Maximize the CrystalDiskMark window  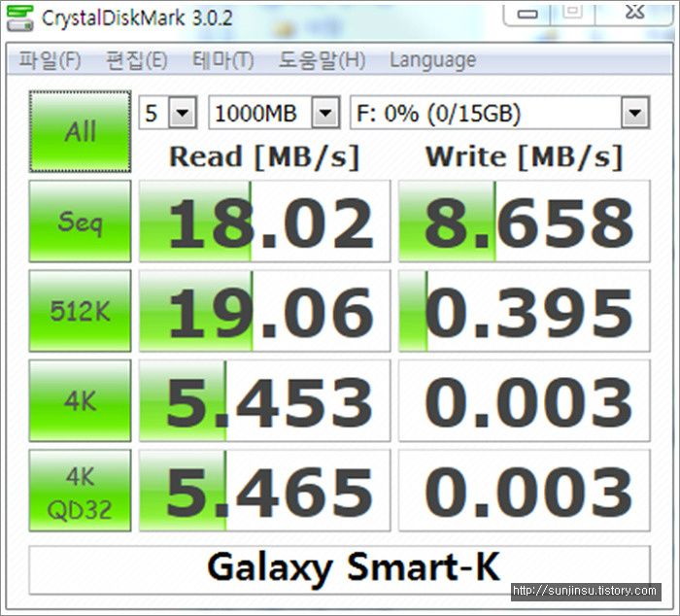pyautogui.click(x=573, y=13)
